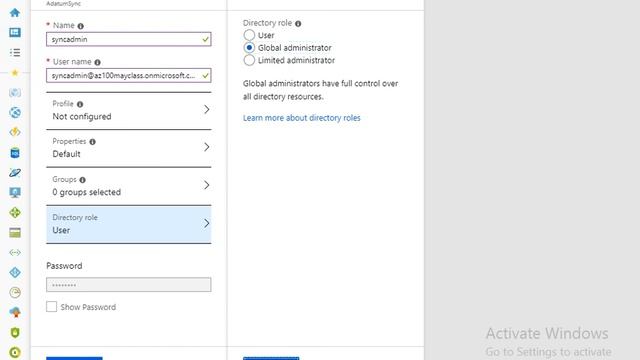
Task: Open Azure Active Directory diamond icon
Action: pos(15,272)
